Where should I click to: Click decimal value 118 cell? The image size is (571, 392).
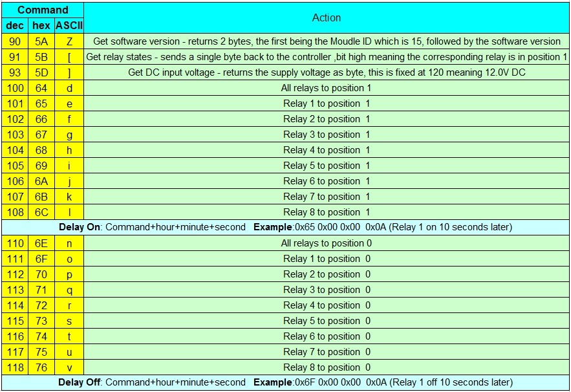coord(15,367)
